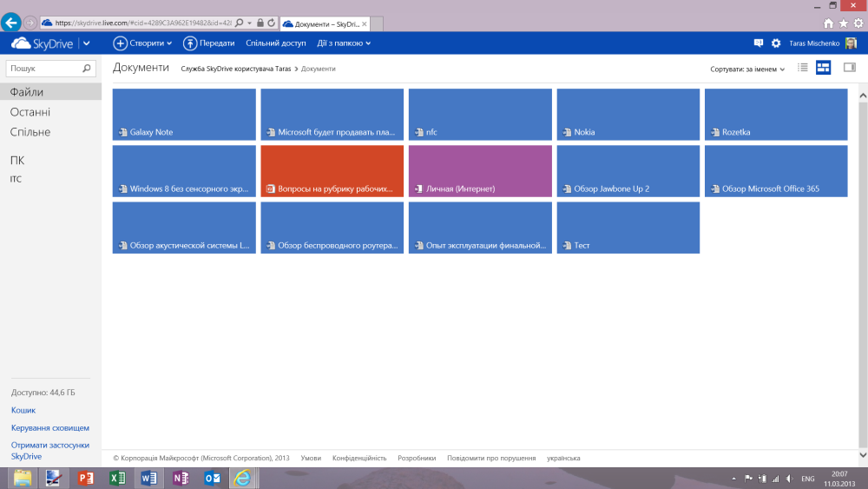
Task: Open the nfc document tile
Action: click(480, 114)
